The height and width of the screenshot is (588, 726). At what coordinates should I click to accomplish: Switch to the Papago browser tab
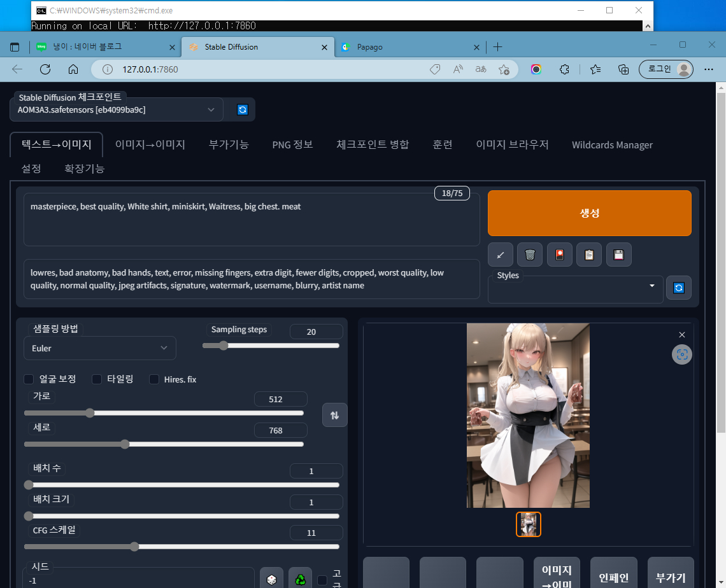point(409,46)
